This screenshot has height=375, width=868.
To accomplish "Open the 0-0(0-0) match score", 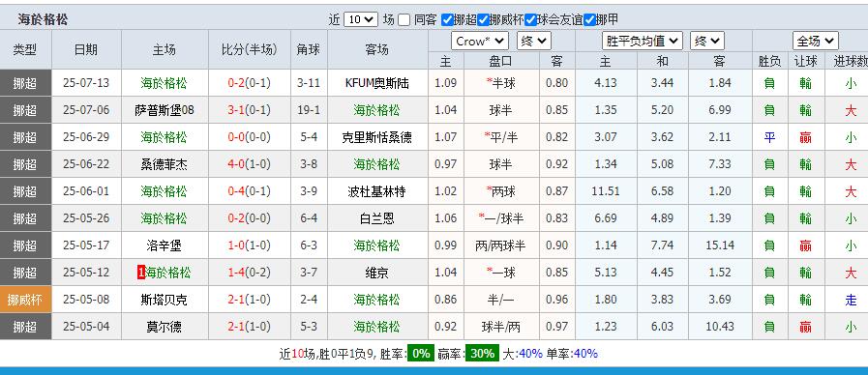I will point(249,137).
